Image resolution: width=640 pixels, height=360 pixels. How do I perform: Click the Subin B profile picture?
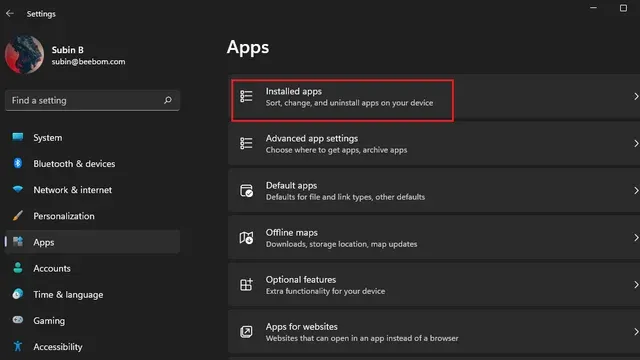24,55
